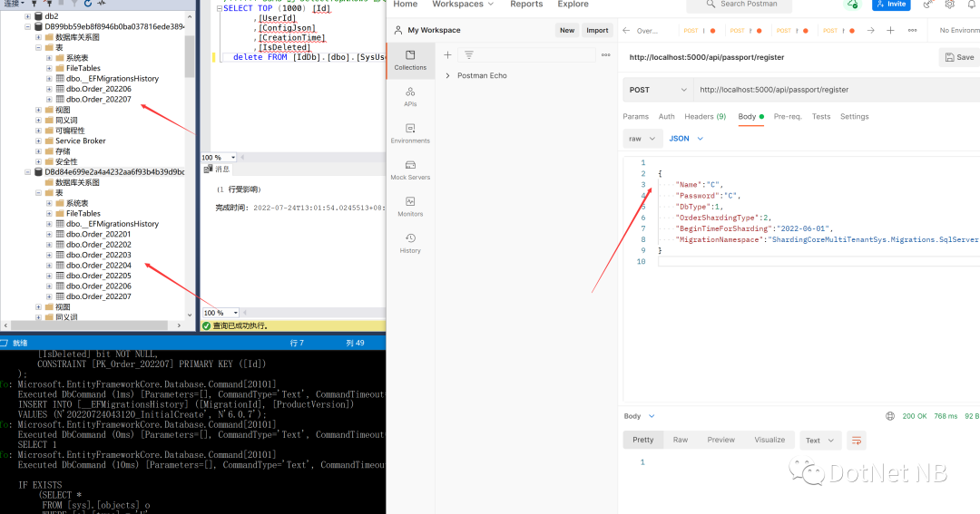The height and width of the screenshot is (514, 980).
Task: Click the collections filter icon
Action: (469, 55)
